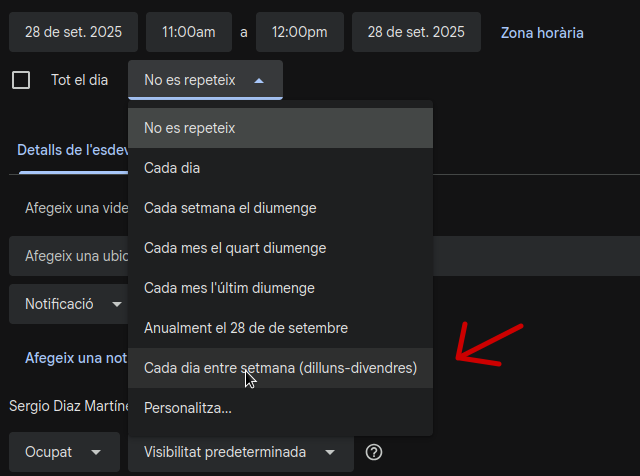
Task: Expand the 'Ocupat' availability dropdown
Action: click(63, 452)
